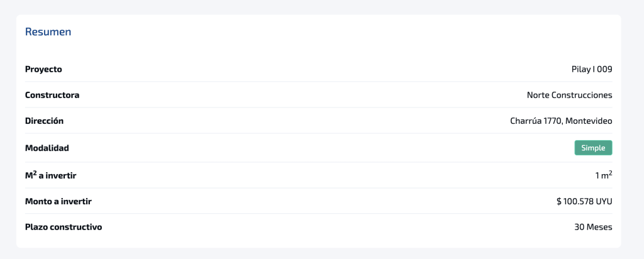The width and height of the screenshot is (644, 259).
Task: Click the green Simple modality badge
Action: (x=593, y=148)
